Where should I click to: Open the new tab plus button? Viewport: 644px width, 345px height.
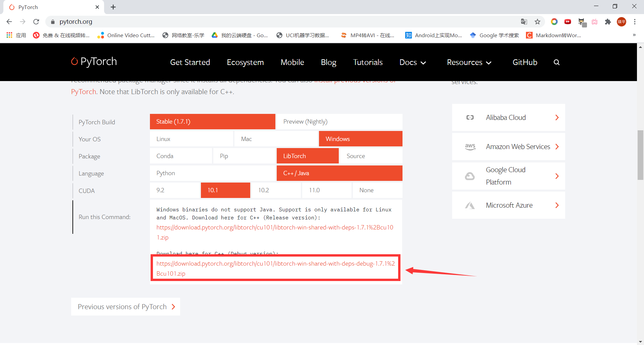pyautogui.click(x=113, y=7)
